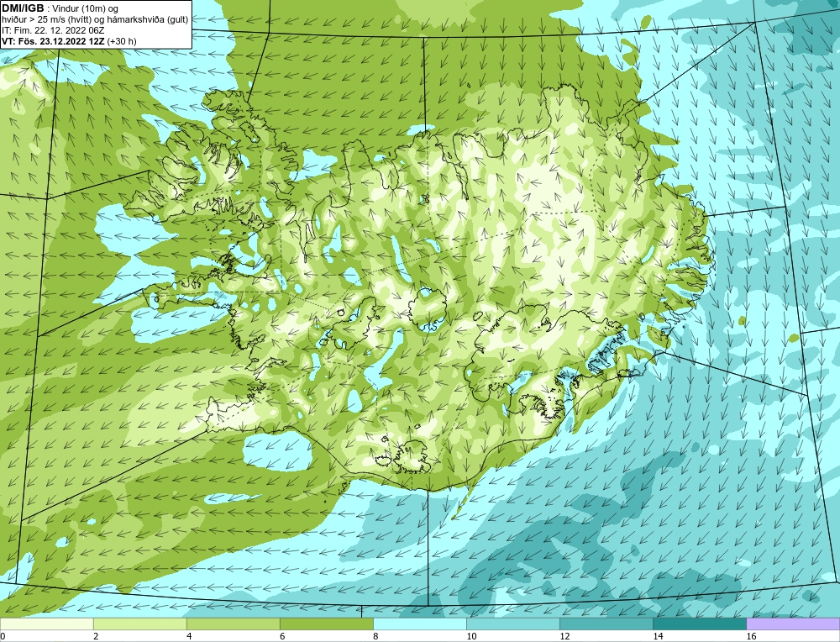Click the 'IT: Fim. 22. 12. 2022 06Z' line
Screen dimensions: 840x642
coord(52,30)
